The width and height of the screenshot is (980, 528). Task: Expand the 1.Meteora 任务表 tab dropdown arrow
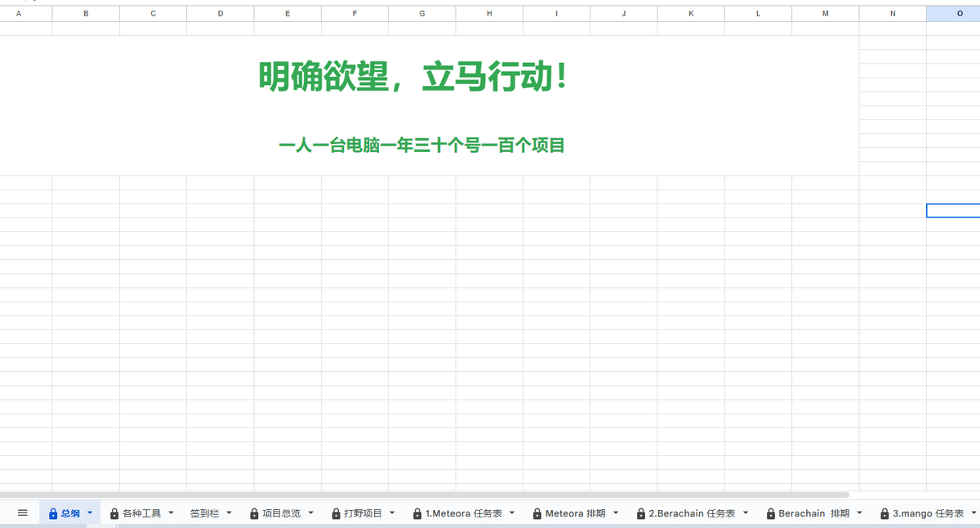(512, 513)
